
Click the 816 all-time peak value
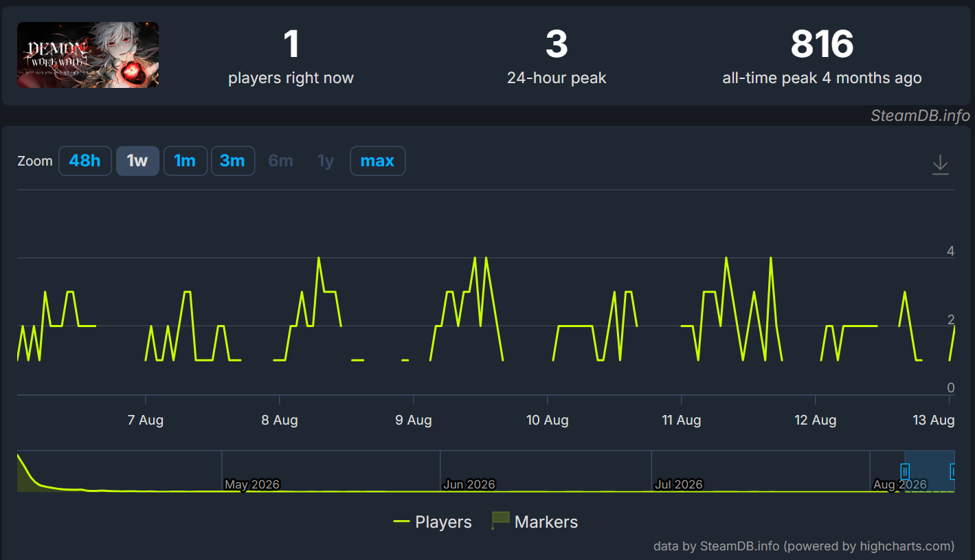click(822, 45)
